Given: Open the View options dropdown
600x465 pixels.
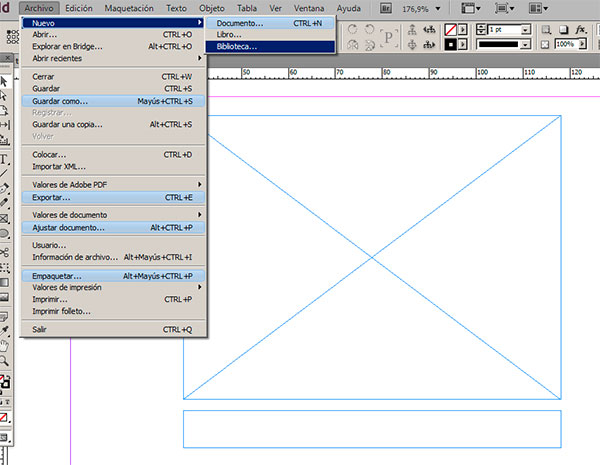Looking at the screenshot, I should pos(470,8).
